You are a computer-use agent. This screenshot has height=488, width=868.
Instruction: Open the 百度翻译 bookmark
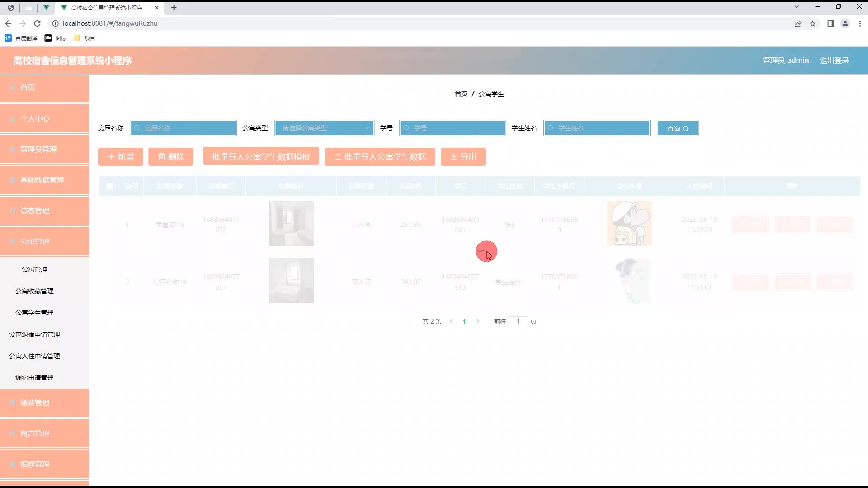(x=21, y=38)
